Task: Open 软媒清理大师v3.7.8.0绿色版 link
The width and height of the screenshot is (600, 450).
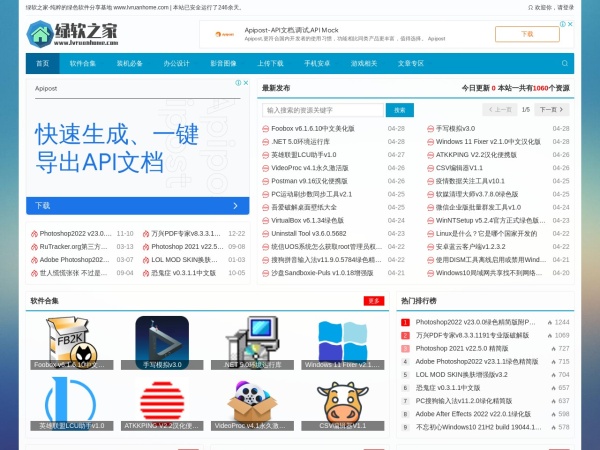Action: click(x=477, y=194)
